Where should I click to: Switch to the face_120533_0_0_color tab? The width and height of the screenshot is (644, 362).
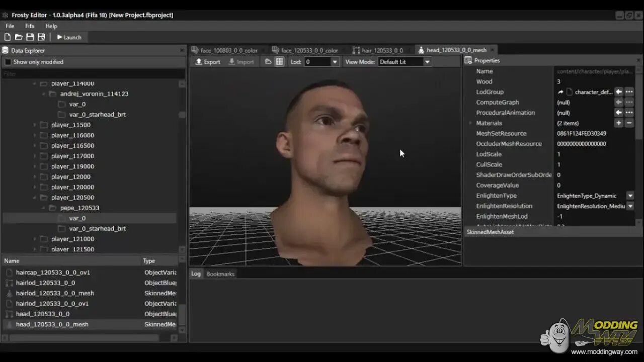pyautogui.click(x=305, y=50)
